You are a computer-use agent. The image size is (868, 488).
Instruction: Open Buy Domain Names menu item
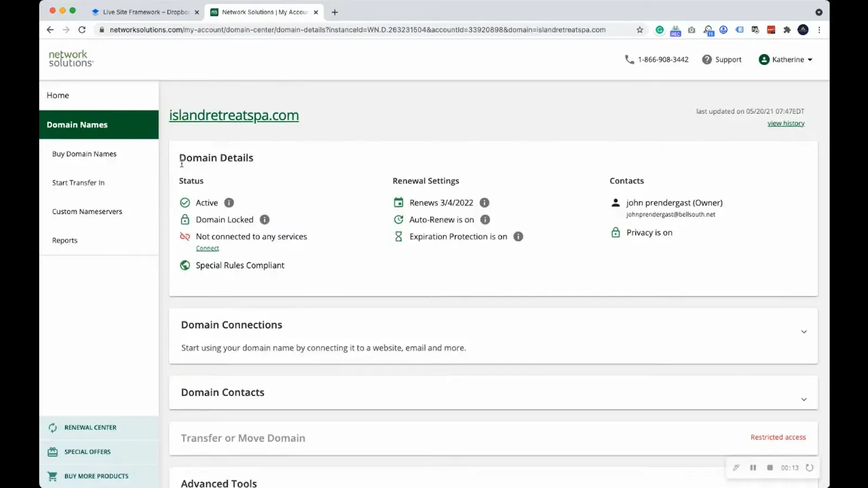(84, 154)
